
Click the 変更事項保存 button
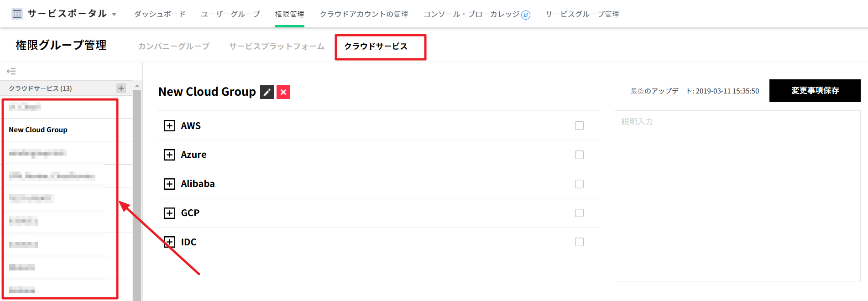click(815, 91)
